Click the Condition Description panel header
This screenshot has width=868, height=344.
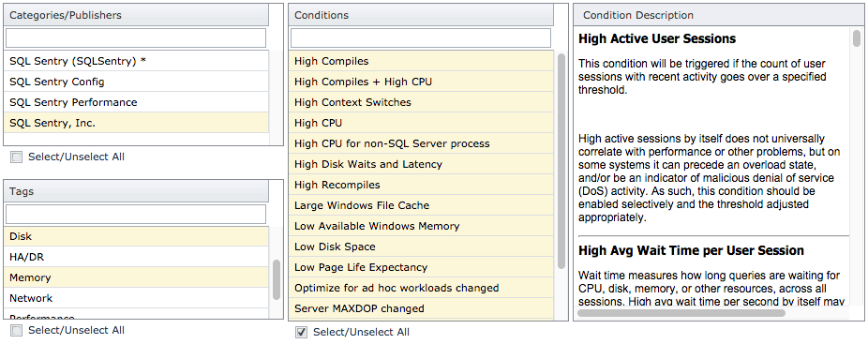(x=720, y=16)
